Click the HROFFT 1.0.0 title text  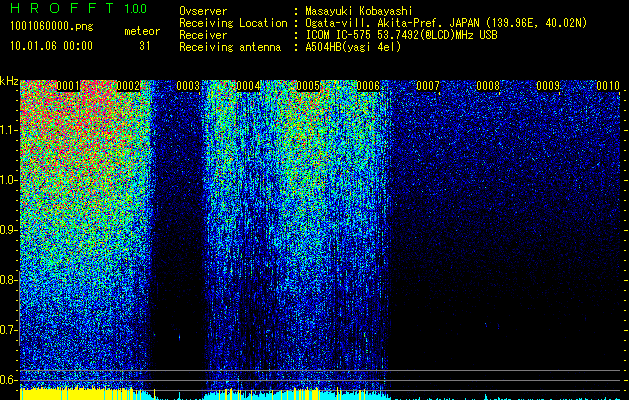point(79,8)
